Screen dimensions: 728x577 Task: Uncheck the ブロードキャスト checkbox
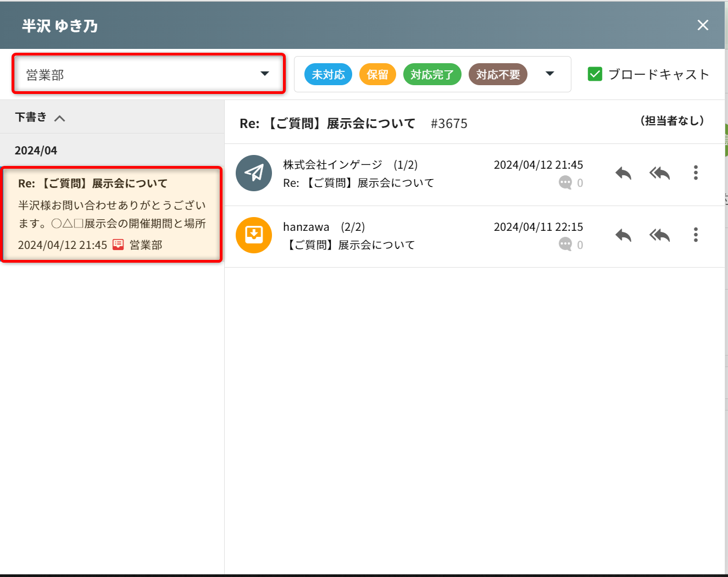tap(595, 74)
